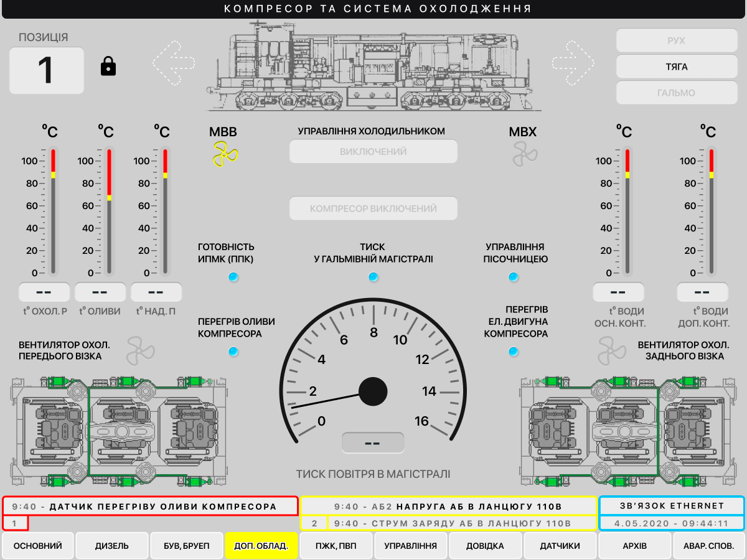Select the ТЯГА mode button
The height and width of the screenshot is (560, 747).
pos(677,67)
